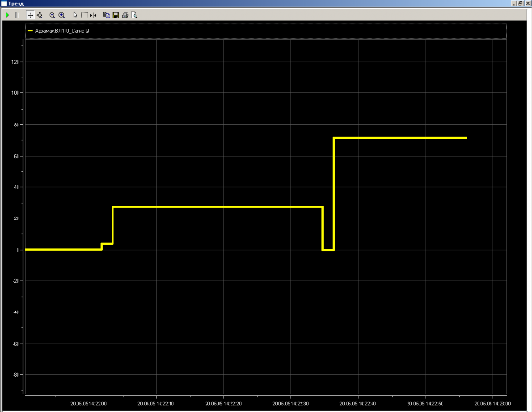Click the 14:22:00 time axis label
This screenshot has width=532, height=412.
(x=89, y=403)
